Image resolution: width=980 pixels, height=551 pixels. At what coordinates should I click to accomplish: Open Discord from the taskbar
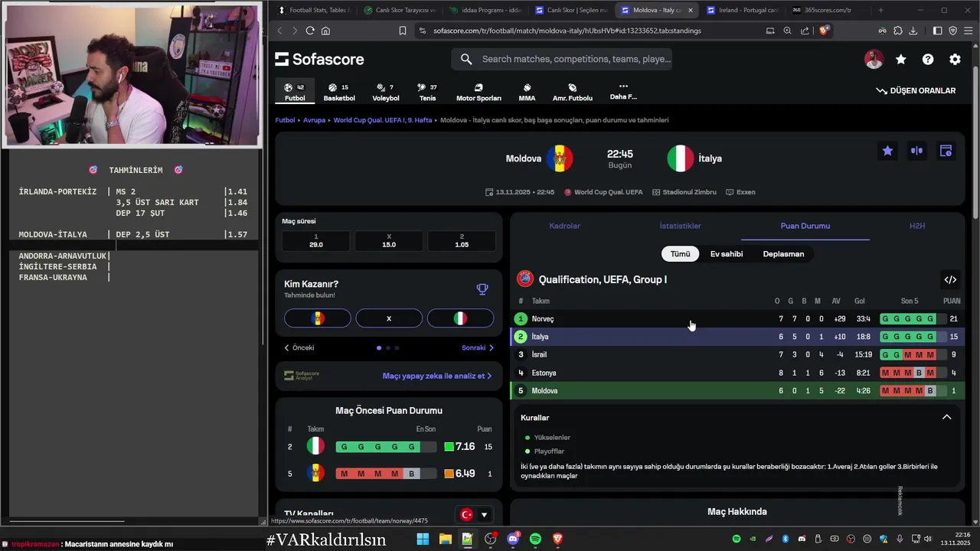(512, 539)
